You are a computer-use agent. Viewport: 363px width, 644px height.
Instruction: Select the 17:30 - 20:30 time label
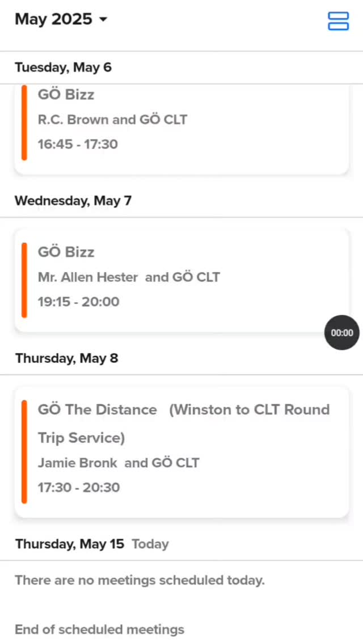point(78,488)
